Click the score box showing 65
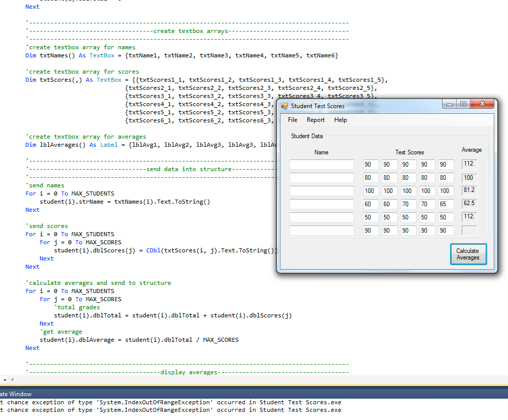Viewport: 508px width, 420px height. pos(446,204)
